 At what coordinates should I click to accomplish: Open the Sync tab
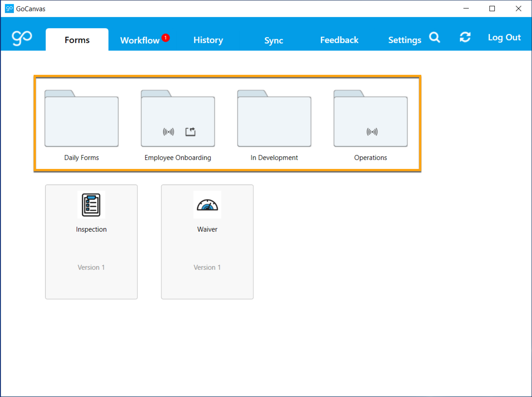(x=274, y=40)
